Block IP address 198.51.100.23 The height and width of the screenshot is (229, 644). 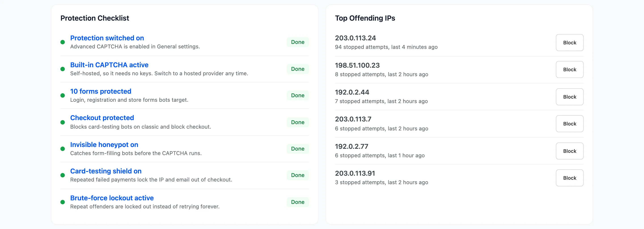point(570,69)
